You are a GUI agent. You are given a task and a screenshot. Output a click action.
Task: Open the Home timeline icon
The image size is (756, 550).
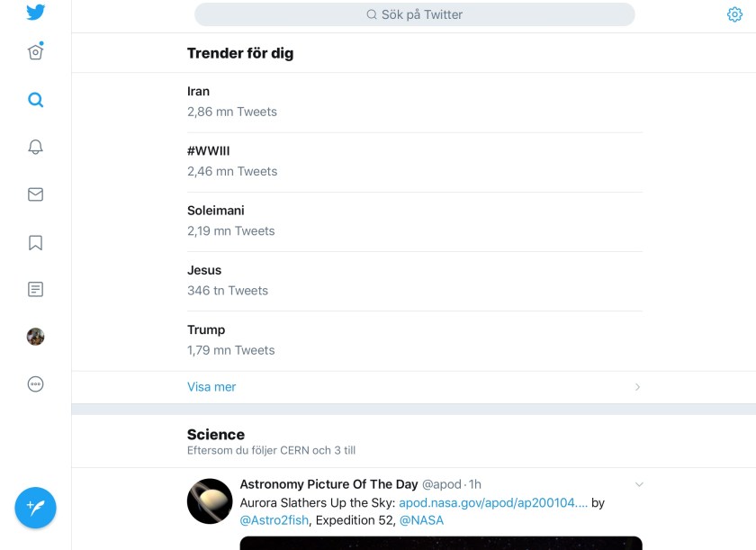coord(35,52)
